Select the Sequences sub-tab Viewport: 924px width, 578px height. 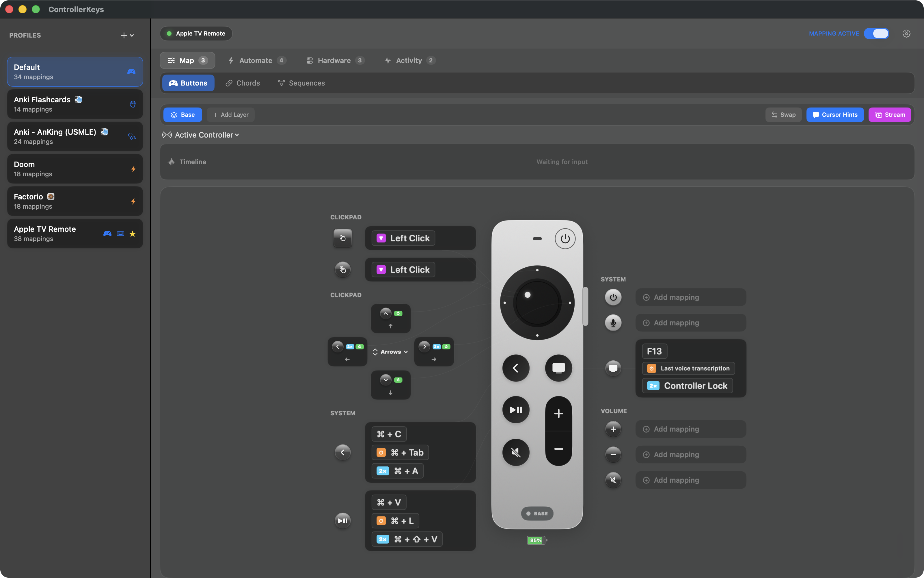[x=301, y=83]
